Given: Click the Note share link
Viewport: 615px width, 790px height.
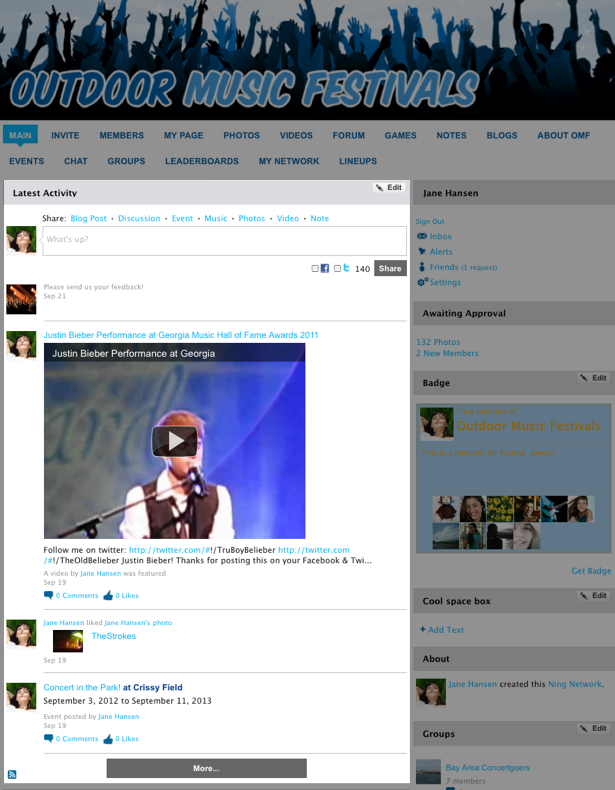Looking at the screenshot, I should pyautogui.click(x=319, y=218).
